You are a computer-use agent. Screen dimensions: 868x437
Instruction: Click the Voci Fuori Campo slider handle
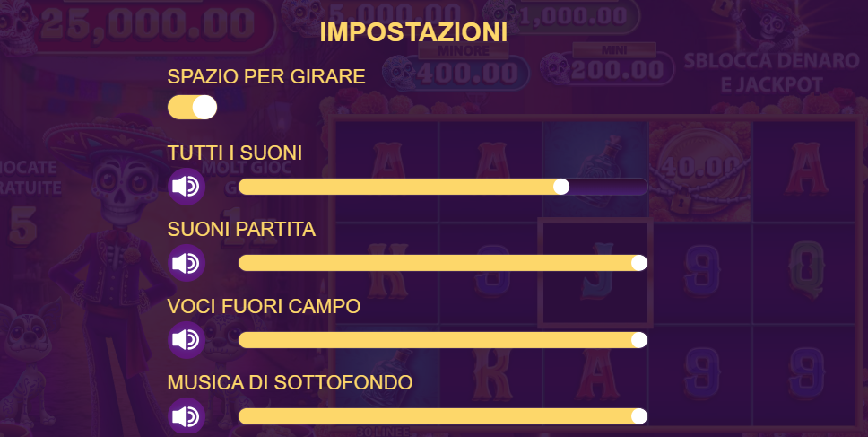[638, 340]
